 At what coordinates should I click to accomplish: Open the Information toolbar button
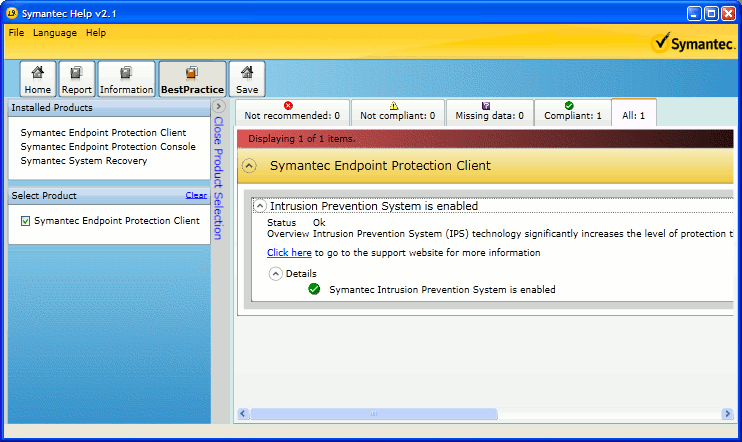pos(126,79)
